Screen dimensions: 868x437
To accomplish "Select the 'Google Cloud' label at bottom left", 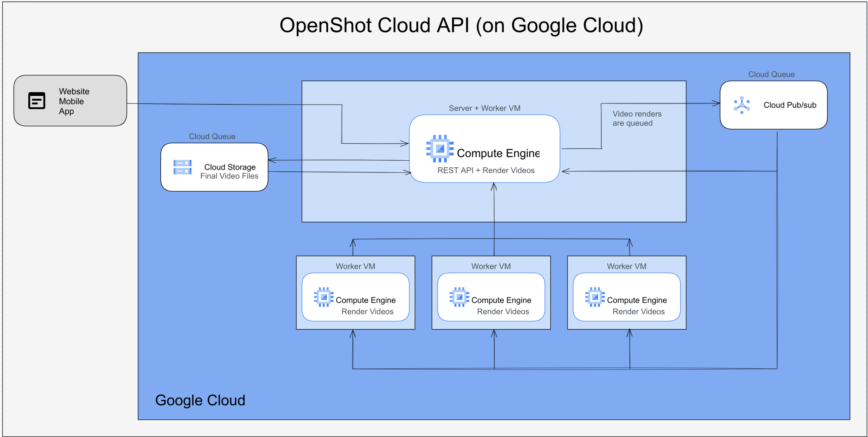I will click(200, 401).
